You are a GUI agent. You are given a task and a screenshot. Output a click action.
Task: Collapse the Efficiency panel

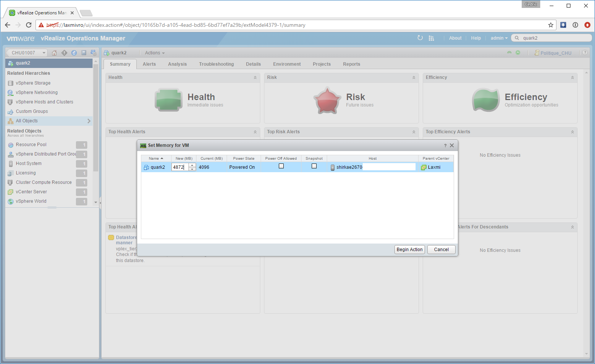click(x=572, y=77)
